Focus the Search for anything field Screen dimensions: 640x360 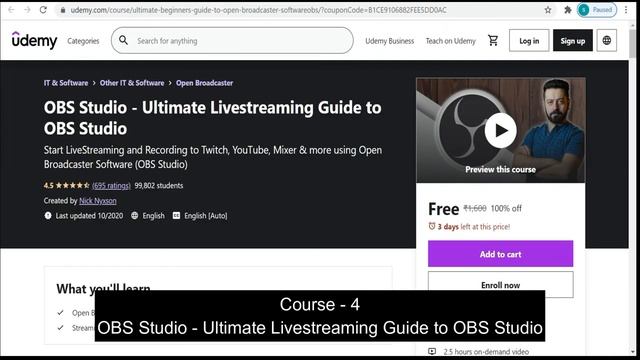point(232,40)
